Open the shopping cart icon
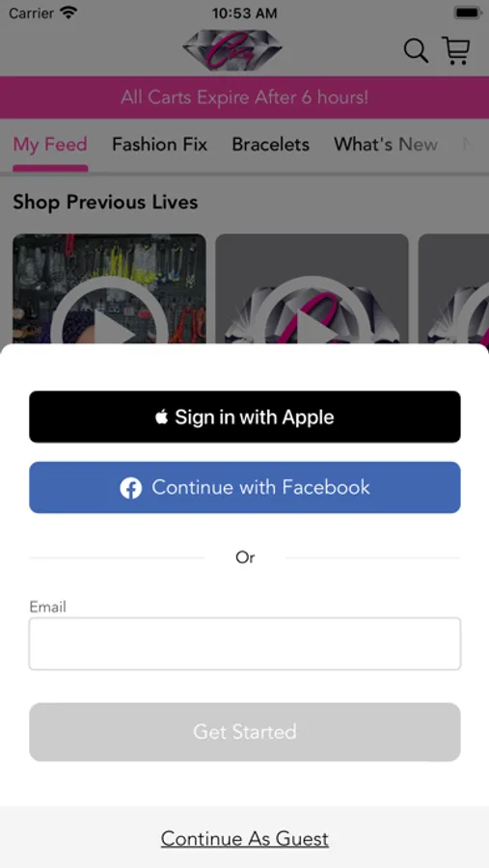This screenshot has width=489, height=868. pos(456,50)
